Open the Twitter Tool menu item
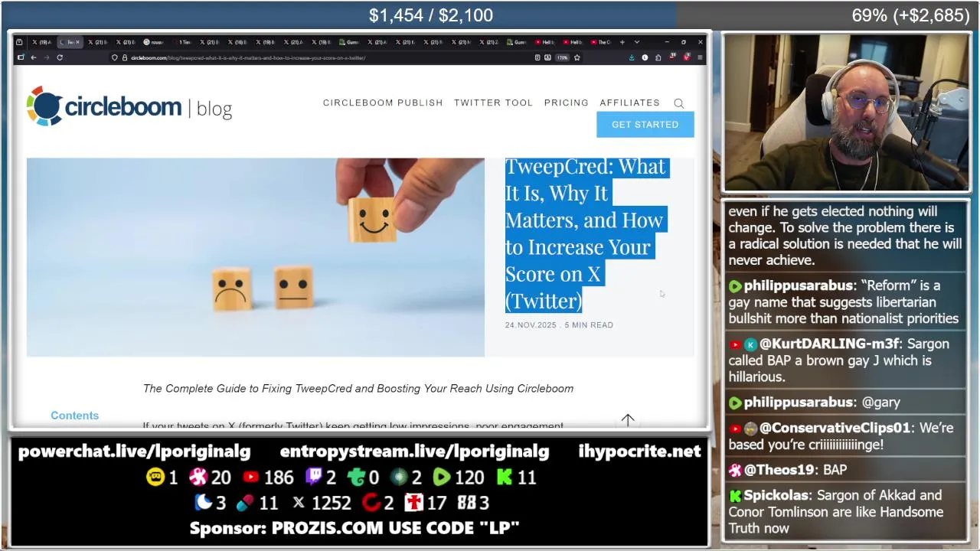Screen dimensions: 980x551 [493, 103]
